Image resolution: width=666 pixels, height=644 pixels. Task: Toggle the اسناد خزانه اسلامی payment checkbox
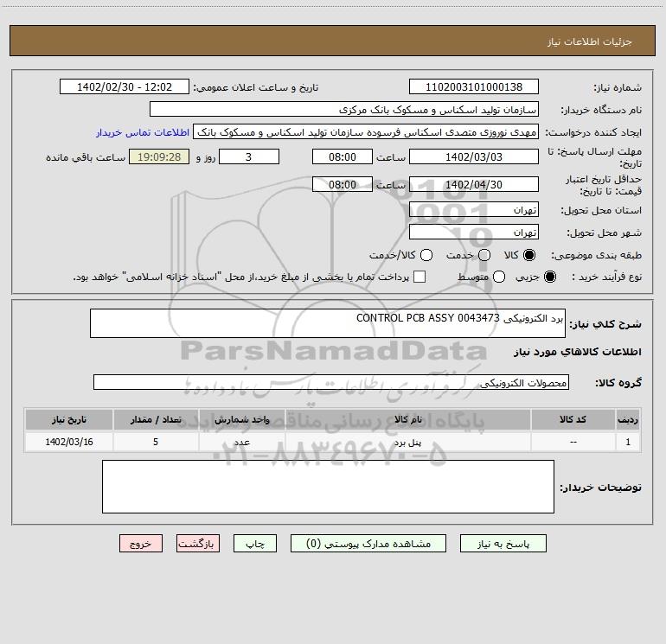419,277
